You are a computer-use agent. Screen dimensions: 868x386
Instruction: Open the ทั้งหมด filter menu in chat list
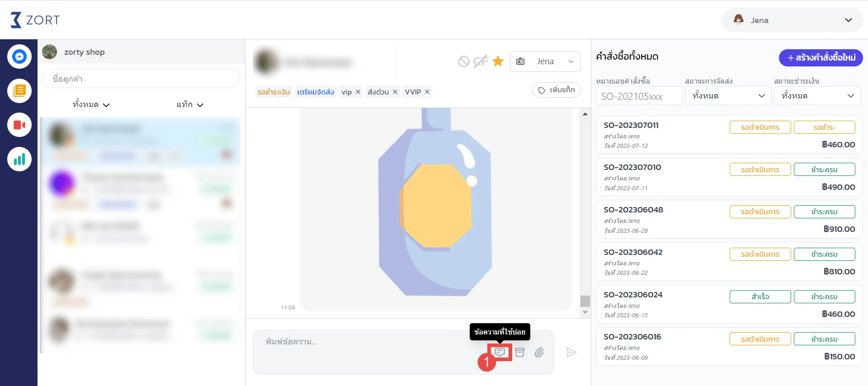click(x=91, y=105)
